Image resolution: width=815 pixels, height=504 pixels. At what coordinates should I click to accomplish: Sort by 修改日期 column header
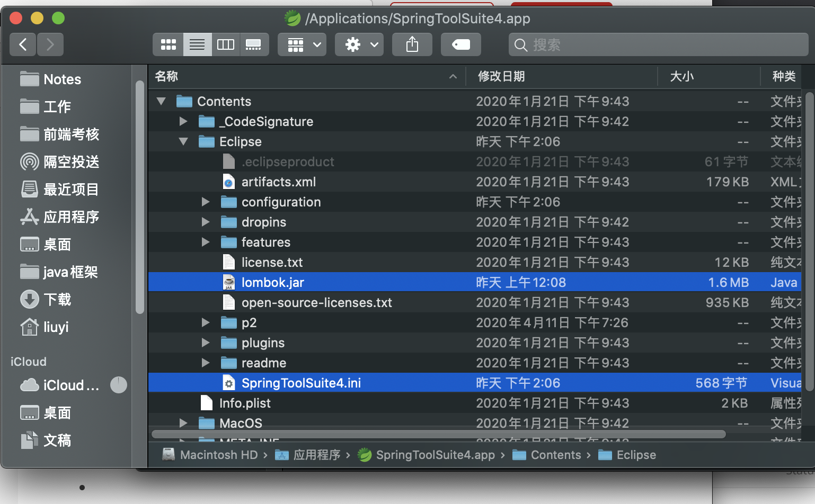click(561, 77)
